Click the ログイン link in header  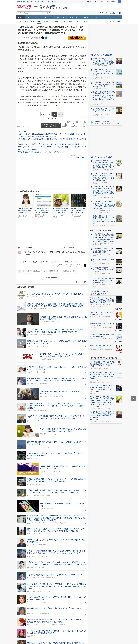42,8
